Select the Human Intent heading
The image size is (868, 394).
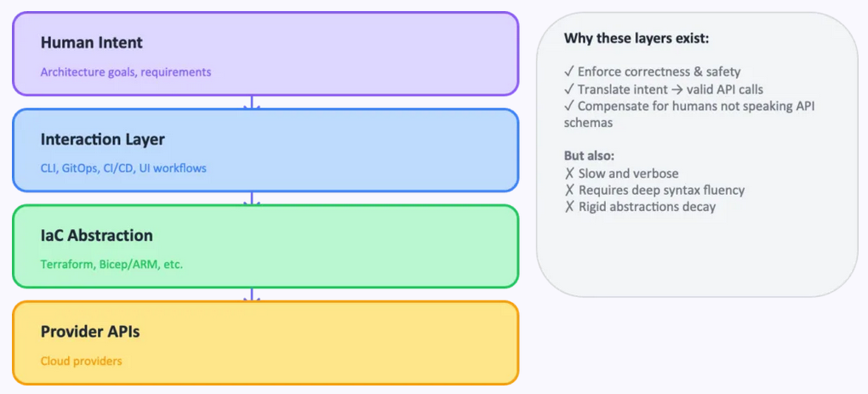(92, 43)
